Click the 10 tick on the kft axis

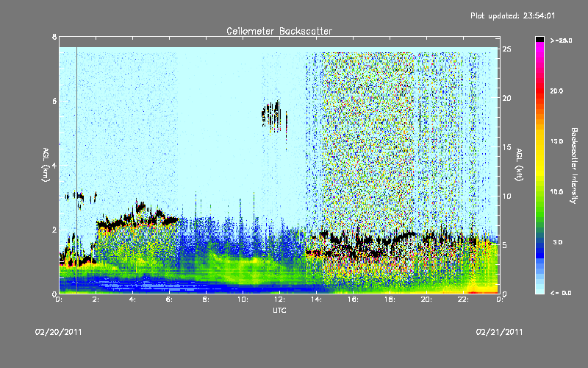tap(507, 196)
